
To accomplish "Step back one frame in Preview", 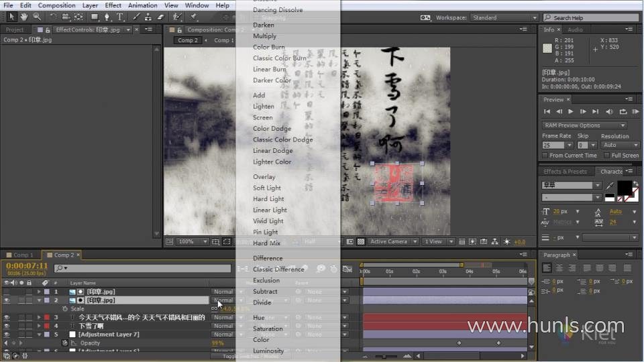I will (x=559, y=112).
